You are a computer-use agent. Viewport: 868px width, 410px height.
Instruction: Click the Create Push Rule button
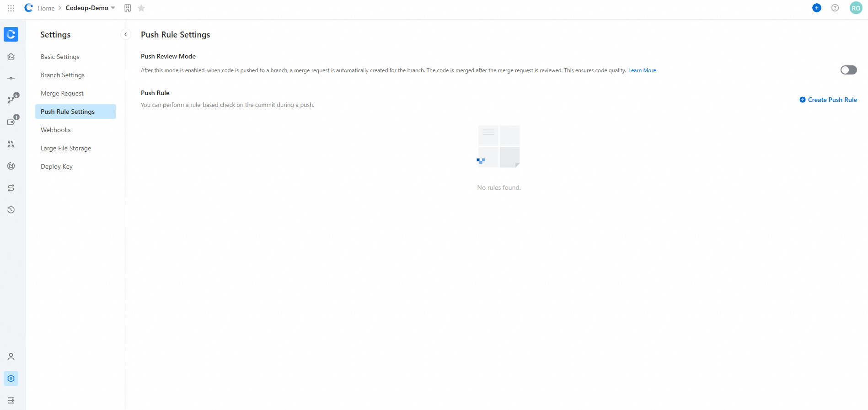828,100
